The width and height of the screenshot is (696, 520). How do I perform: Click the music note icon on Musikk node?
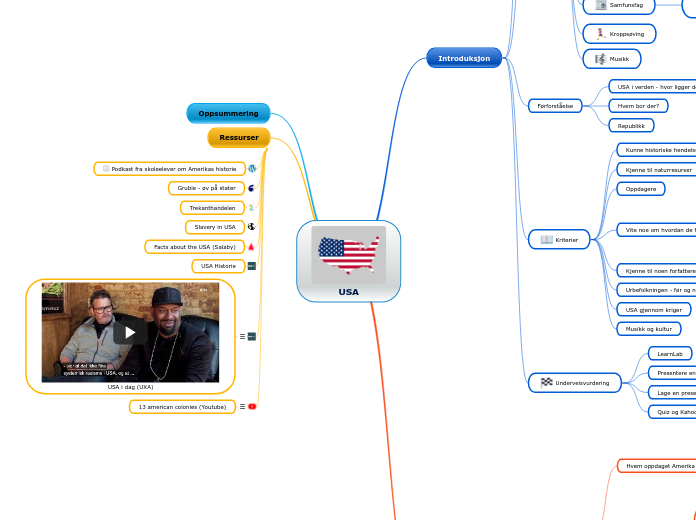[601, 59]
